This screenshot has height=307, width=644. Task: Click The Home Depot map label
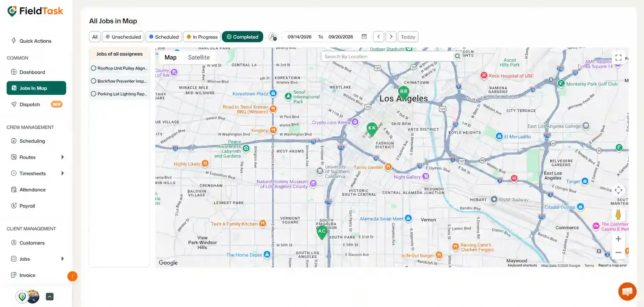[x=244, y=255]
